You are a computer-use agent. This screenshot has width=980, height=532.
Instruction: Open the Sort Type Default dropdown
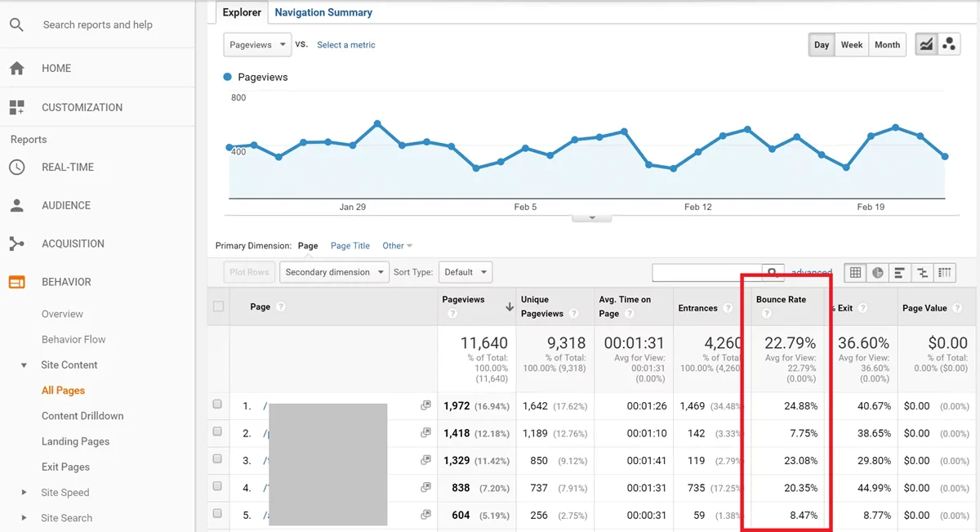pyautogui.click(x=465, y=272)
